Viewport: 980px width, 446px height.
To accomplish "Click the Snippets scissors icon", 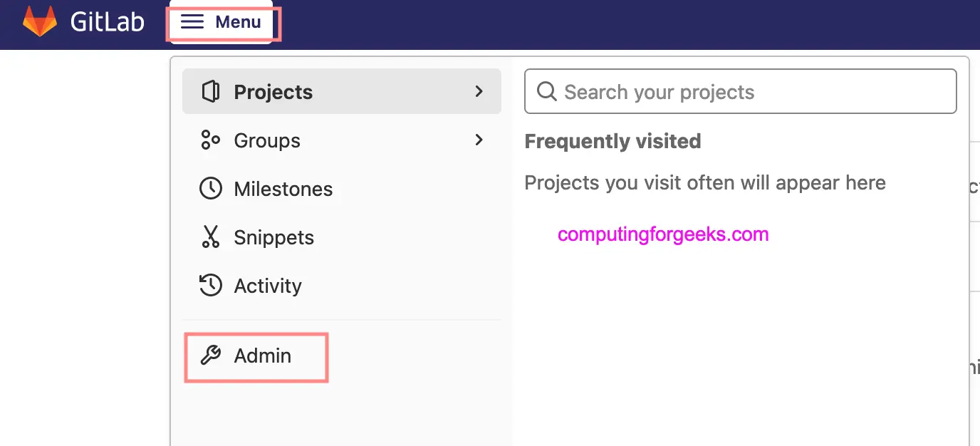I will coord(210,237).
